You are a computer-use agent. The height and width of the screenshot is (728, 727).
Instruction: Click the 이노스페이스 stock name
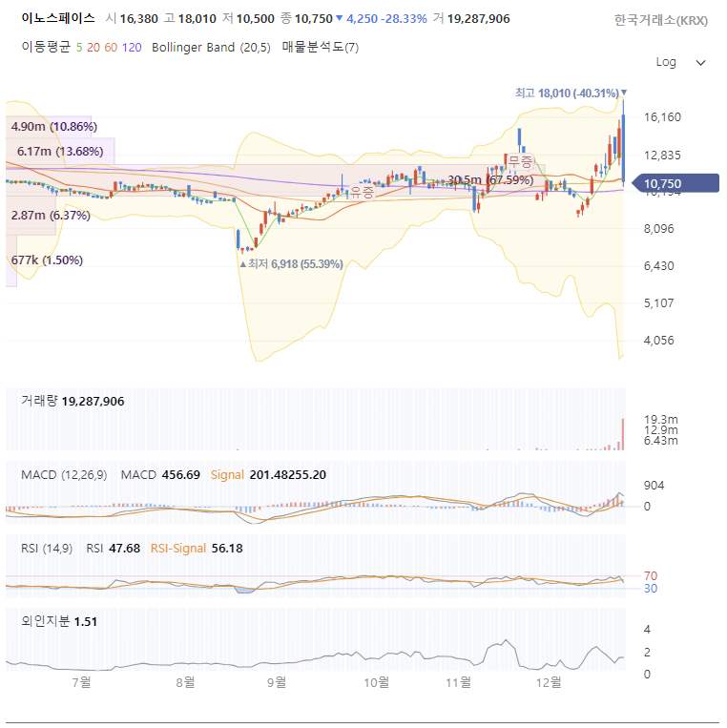tap(58, 18)
